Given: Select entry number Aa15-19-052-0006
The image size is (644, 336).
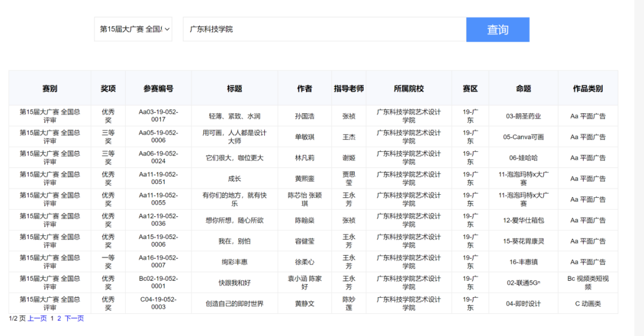Looking at the screenshot, I should click(158, 241).
